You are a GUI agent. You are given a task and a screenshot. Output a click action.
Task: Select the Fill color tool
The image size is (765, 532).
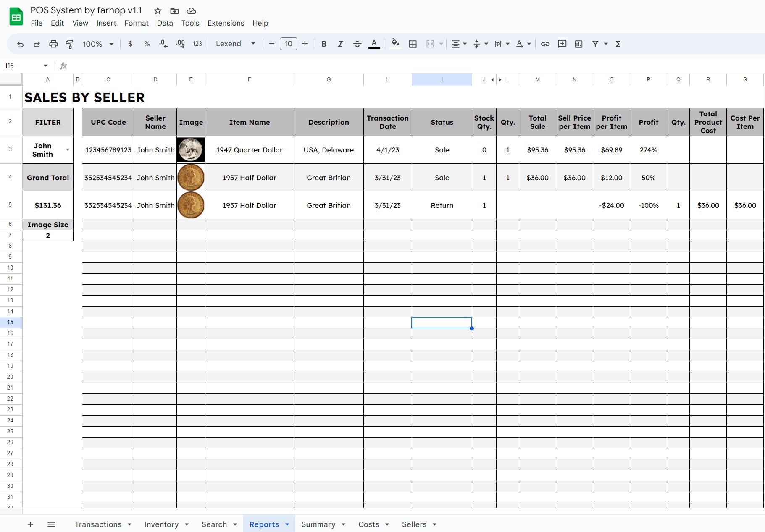(x=395, y=44)
